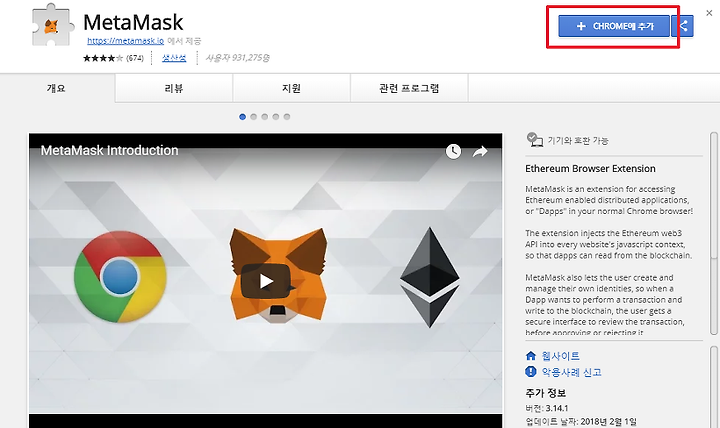The image size is (720, 428).
Task: Switch to the 개요 tab
Action: click(x=56, y=88)
